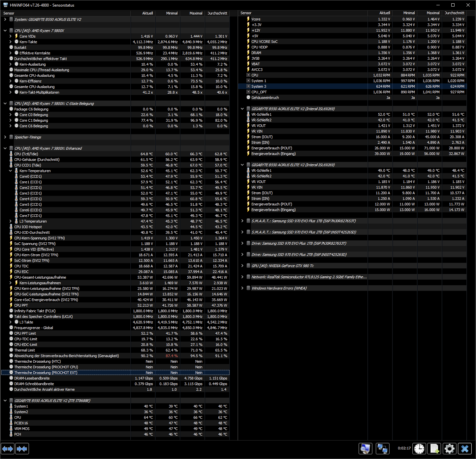Screen dimensions: 476x459
Task: Click the Vcore voltage bolt icon
Action: pyautogui.click(x=248, y=19)
